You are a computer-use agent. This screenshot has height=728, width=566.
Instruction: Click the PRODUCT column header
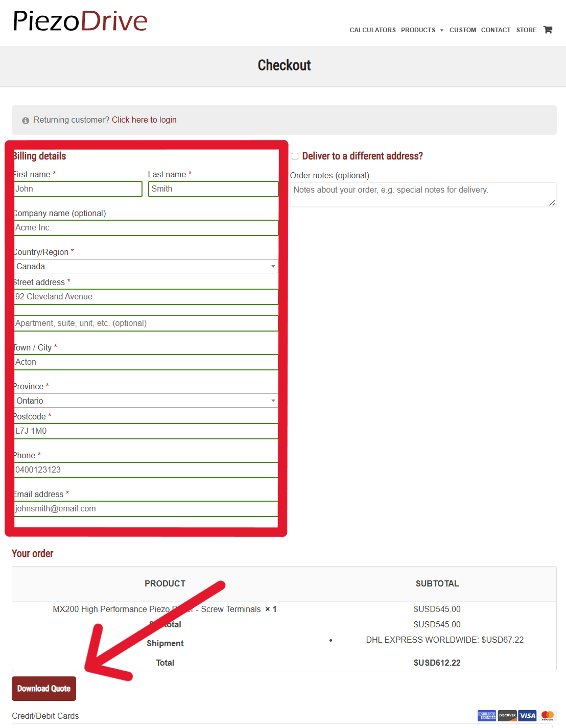pos(165,583)
